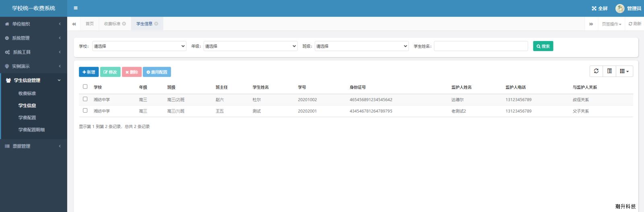
Task: Click the table refresh icon
Action: 596,71
